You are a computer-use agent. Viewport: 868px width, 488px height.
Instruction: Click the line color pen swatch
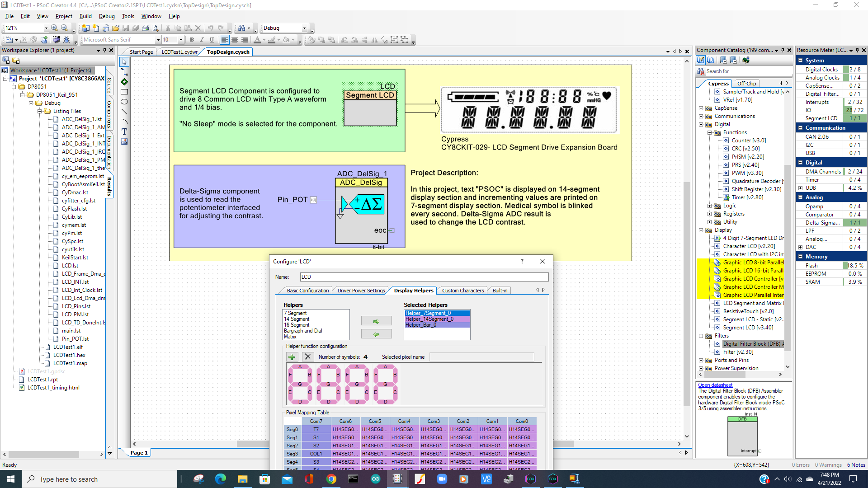tap(272, 40)
